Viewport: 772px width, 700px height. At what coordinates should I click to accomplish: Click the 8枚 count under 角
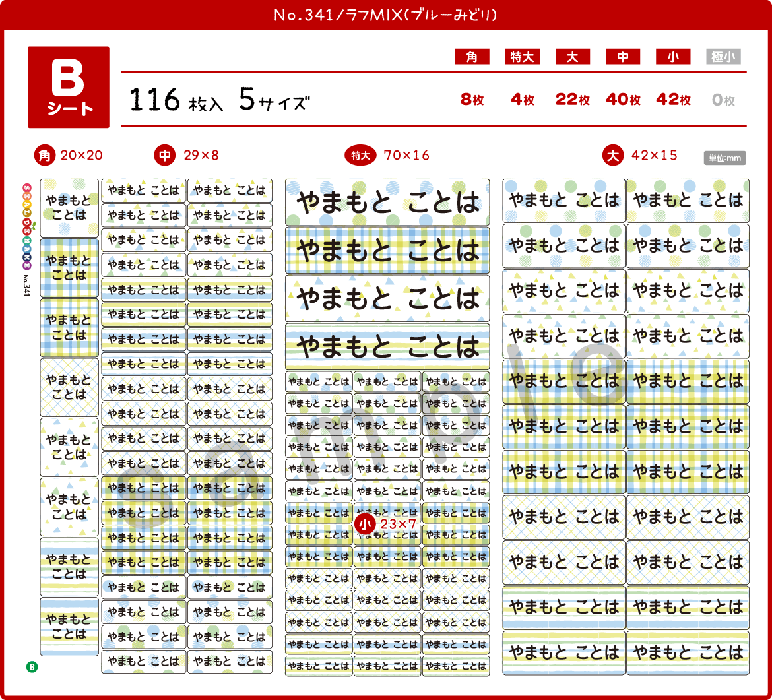pyautogui.click(x=472, y=100)
